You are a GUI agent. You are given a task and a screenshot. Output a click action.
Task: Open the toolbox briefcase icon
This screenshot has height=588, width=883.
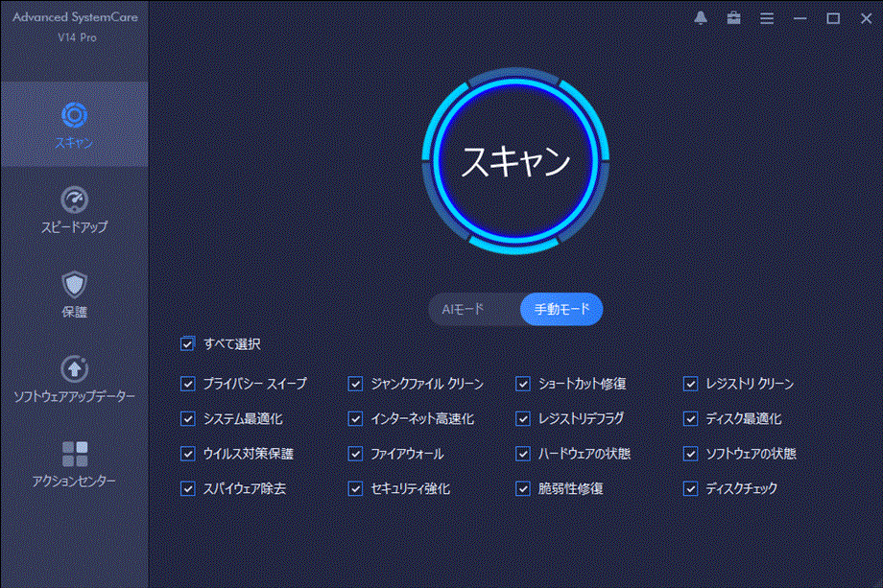click(x=734, y=18)
